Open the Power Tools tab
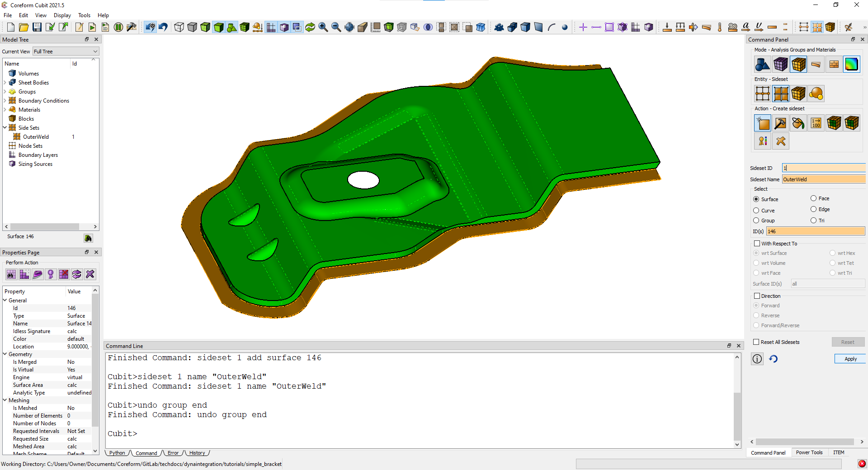The image size is (868, 470). tap(809, 452)
